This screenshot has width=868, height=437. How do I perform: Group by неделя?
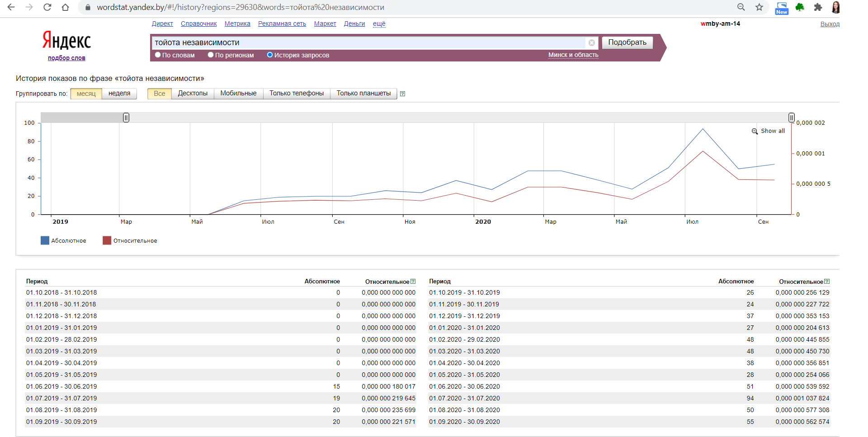tap(119, 94)
